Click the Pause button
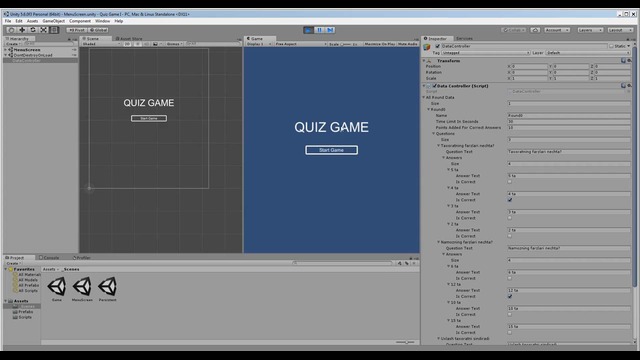Image resolution: width=640 pixels, height=360 pixels. click(319, 30)
